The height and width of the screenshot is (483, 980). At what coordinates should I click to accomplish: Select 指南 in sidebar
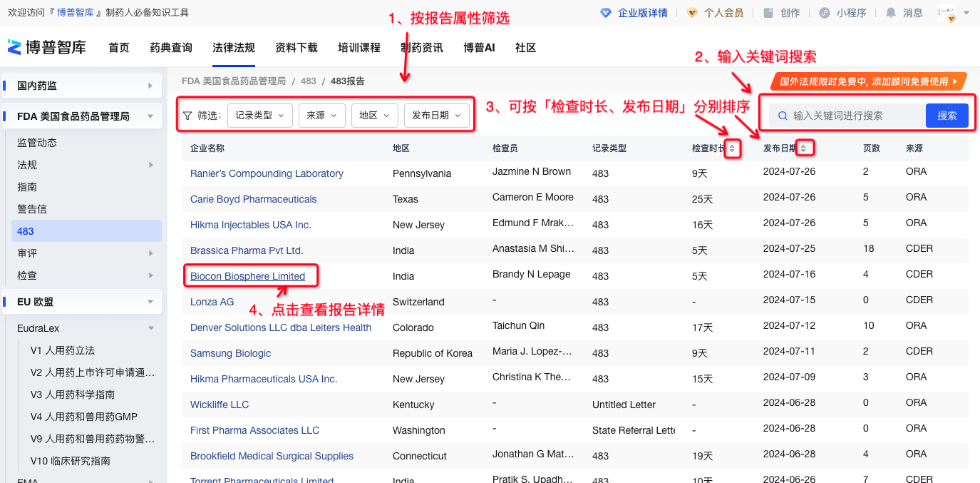coord(27,187)
